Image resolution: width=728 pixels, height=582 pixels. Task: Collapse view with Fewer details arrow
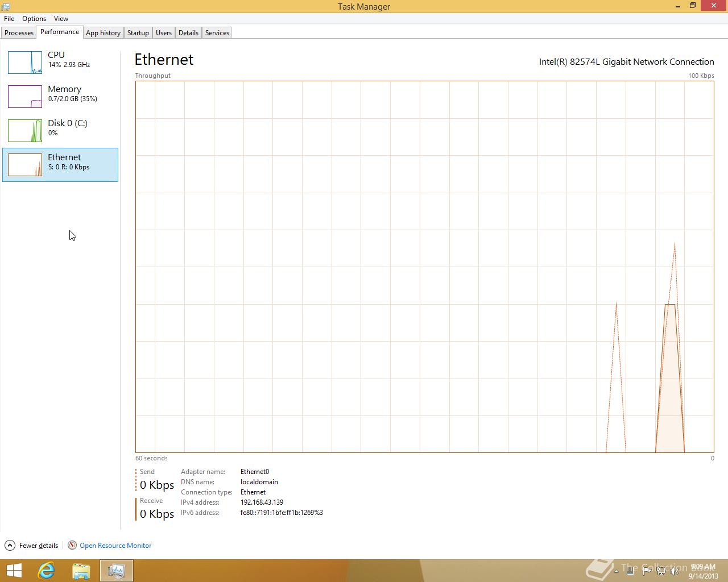tap(10, 546)
